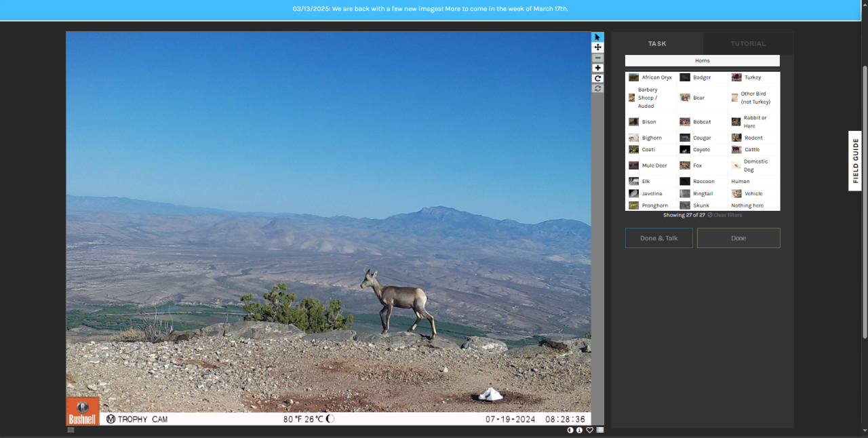Add this subject to a collection
The height and width of the screenshot is (438, 868).
[x=600, y=430]
